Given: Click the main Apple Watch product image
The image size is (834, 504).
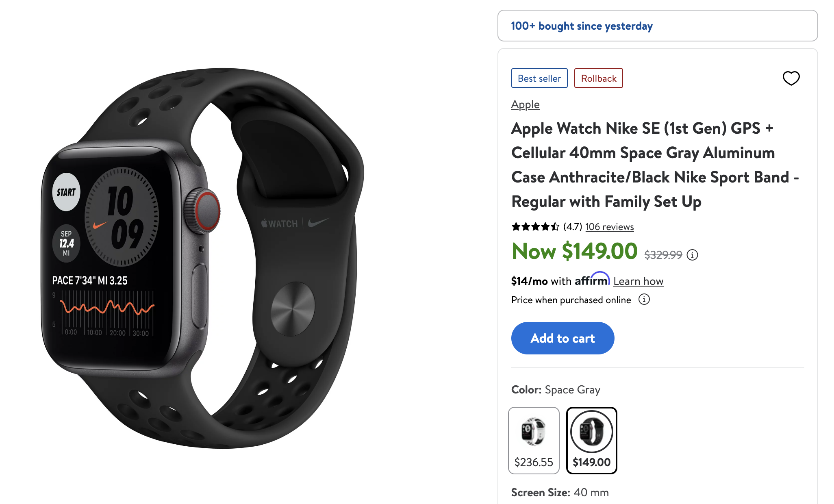Looking at the screenshot, I should 203,259.
